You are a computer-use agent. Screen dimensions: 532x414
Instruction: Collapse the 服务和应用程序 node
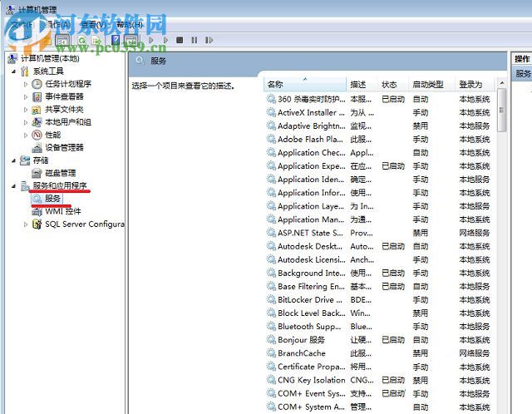point(13,186)
